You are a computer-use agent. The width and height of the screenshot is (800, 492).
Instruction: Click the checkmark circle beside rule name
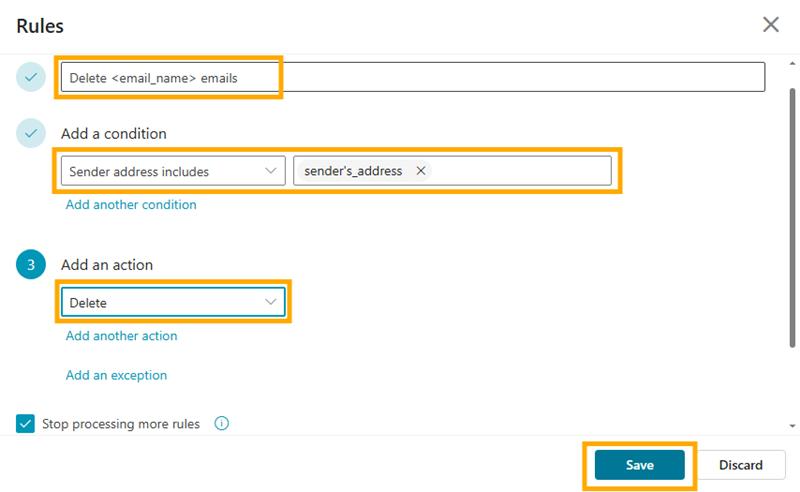31,77
